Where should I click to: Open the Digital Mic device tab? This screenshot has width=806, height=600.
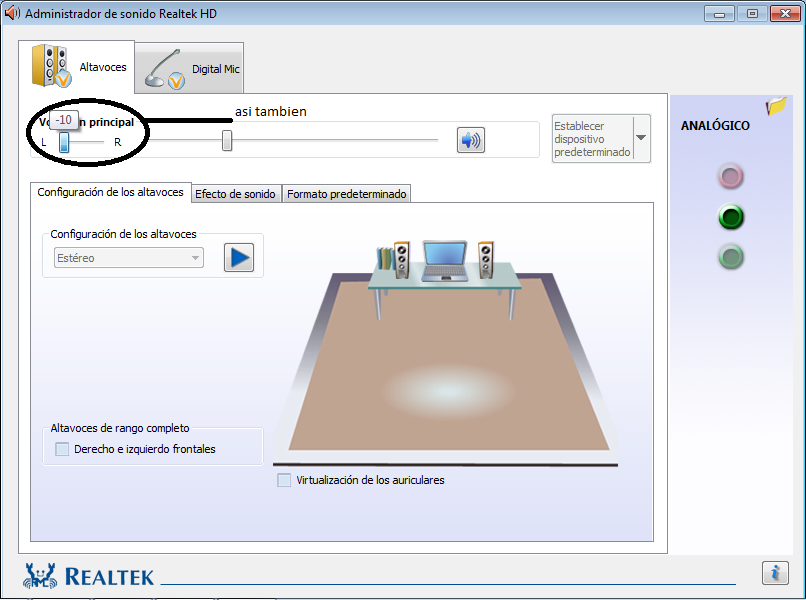point(189,68)
